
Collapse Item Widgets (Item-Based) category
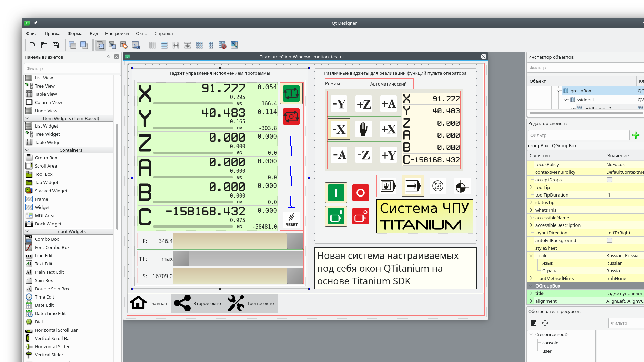27,118
